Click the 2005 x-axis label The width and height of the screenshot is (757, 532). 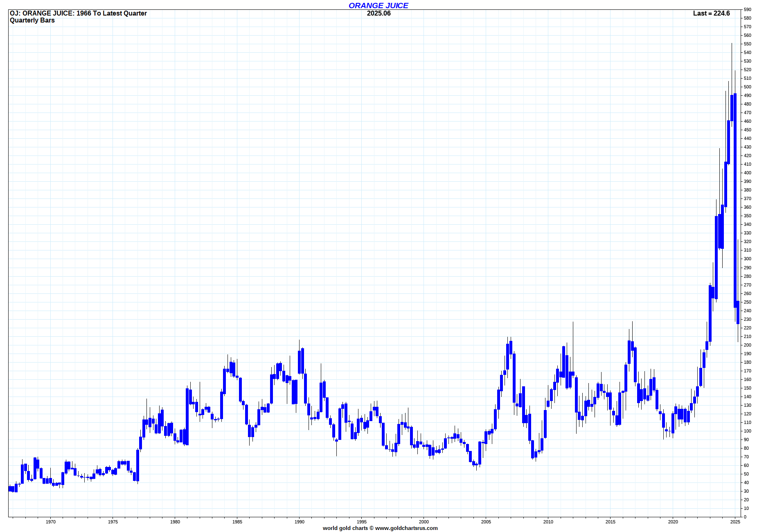tap(486, 521)
